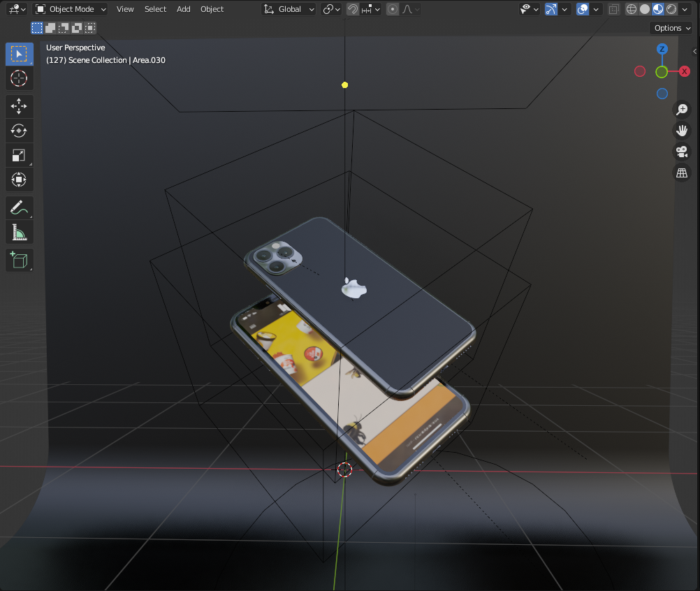Open the Options dropdown button
The height and width of the screenshot is (591, 700).
(x=672, y=28)
